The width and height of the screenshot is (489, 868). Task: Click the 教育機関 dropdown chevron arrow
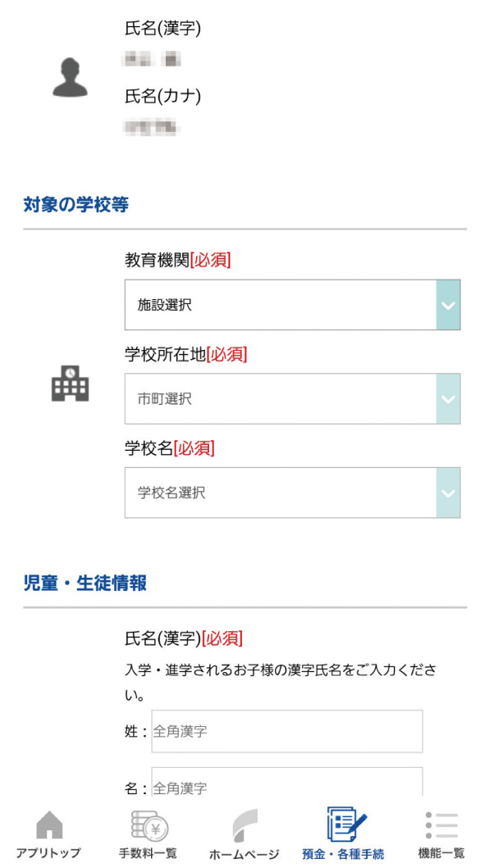tap(449, 305)
